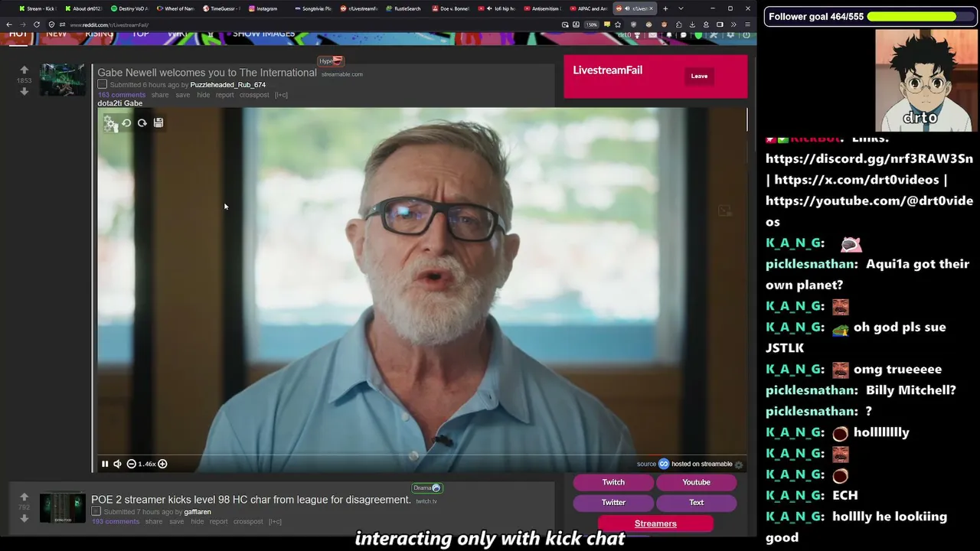This screenshot has height=551, width=980.
Task: Switch to the Songtrivia browser tab
Action: (x=312, y=8)
